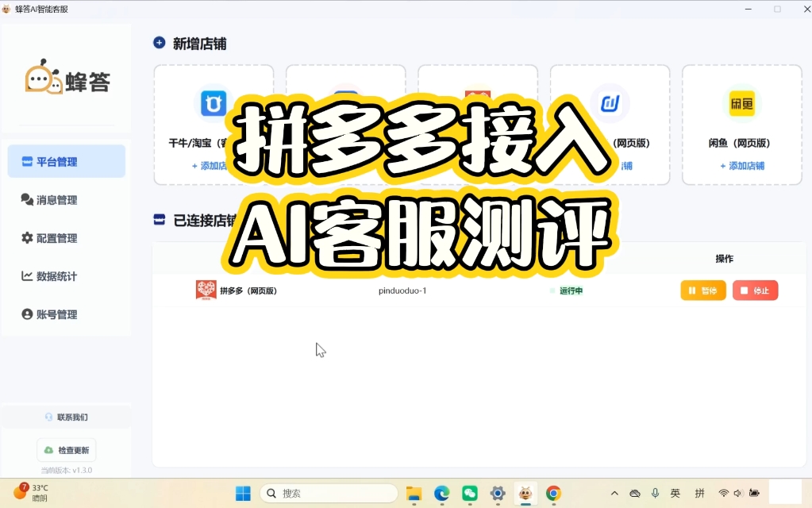Expand the system tray hidden icons chevron
Screen dimensions: 812x508
pos(614,494)
